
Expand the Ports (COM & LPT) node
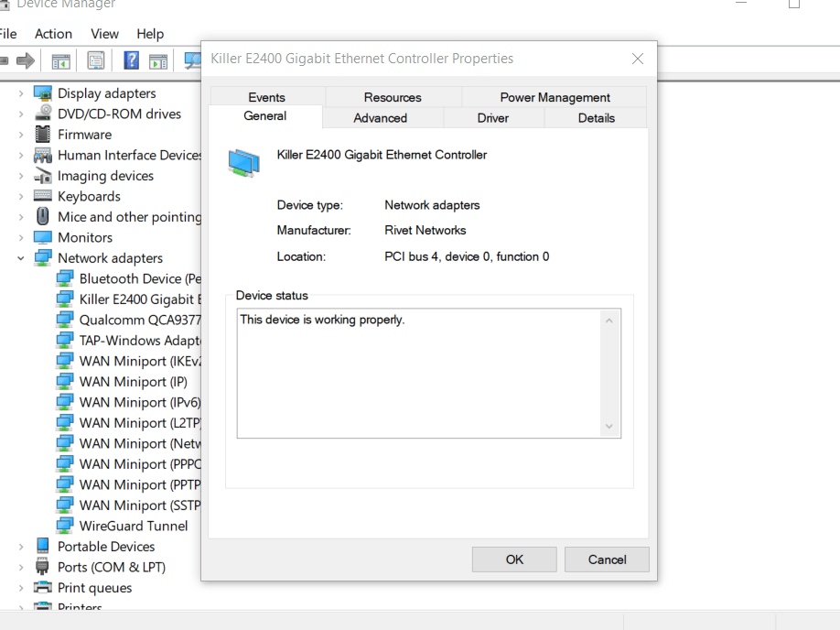[21, 567]
